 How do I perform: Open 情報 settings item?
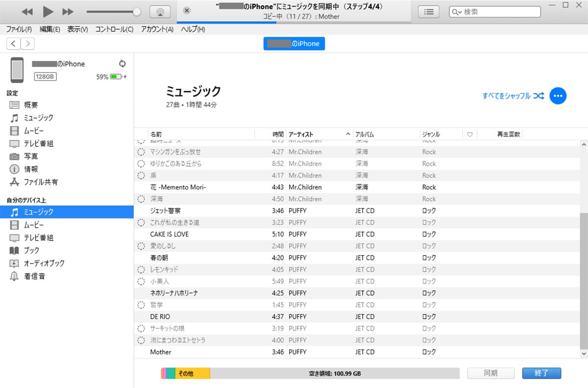click(x=31, y=169)
